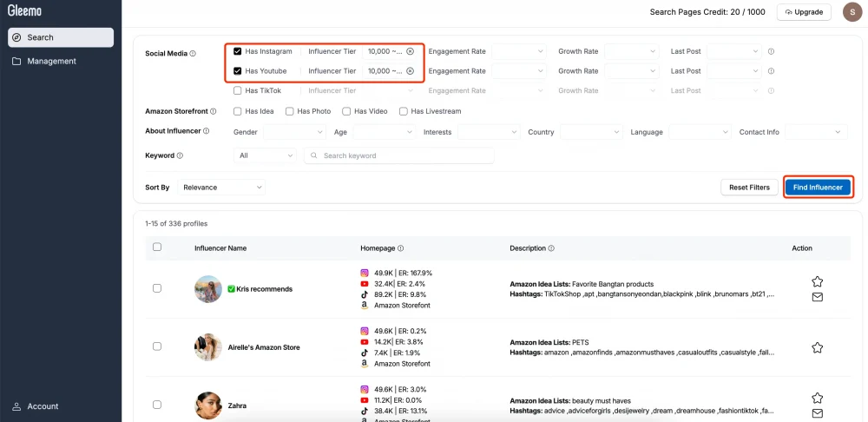The width and height of the screenshot is (868, 422).
Task: Open Kris recommends Instagram icon
Action: [x=365, y=273]
